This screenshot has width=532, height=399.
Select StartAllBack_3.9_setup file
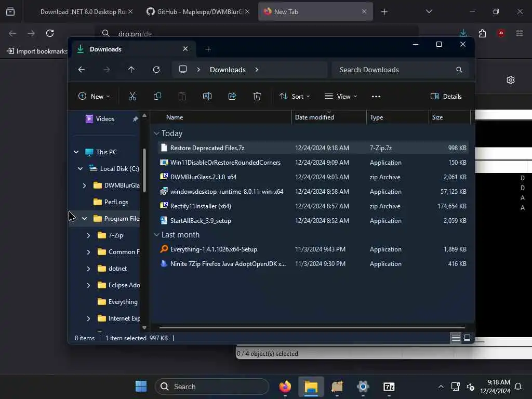pos(313,220)
